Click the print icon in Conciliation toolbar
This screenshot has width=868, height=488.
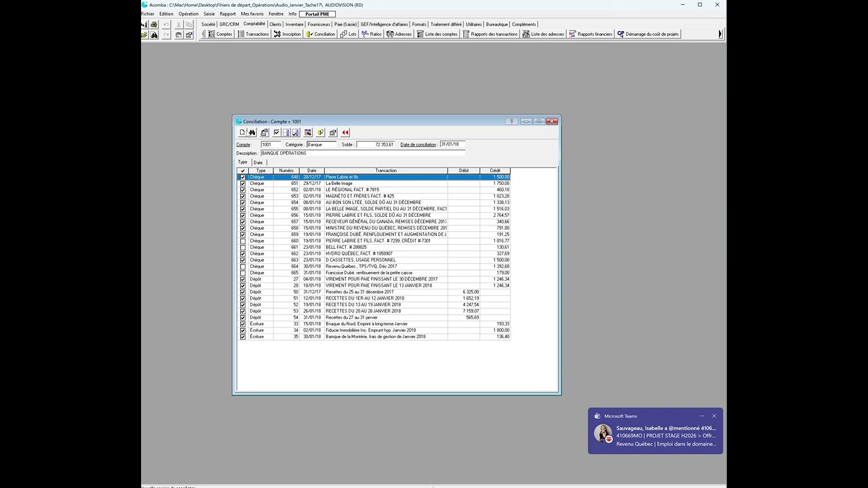tap(264, 132)
